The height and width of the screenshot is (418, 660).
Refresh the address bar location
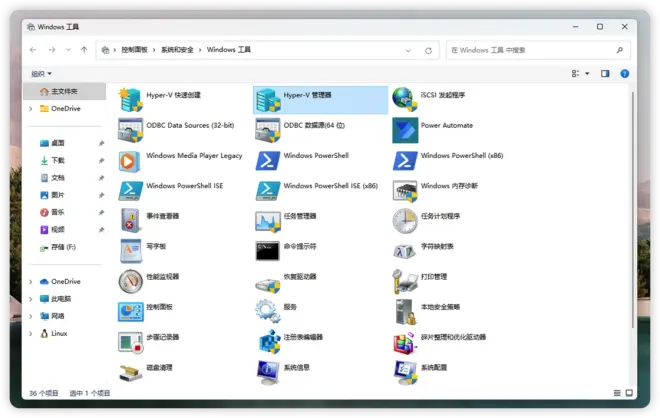tap(428, 51)
